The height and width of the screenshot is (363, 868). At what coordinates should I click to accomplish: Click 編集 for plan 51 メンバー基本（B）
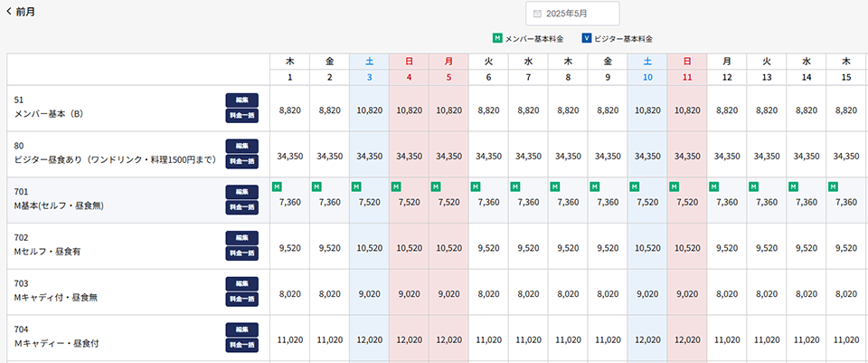point(241,100)
